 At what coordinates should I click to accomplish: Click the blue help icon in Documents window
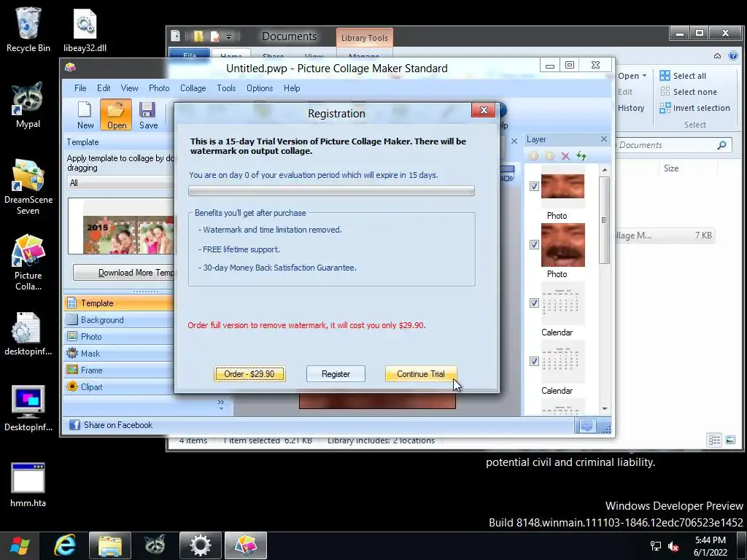click(x=733, y=55)
